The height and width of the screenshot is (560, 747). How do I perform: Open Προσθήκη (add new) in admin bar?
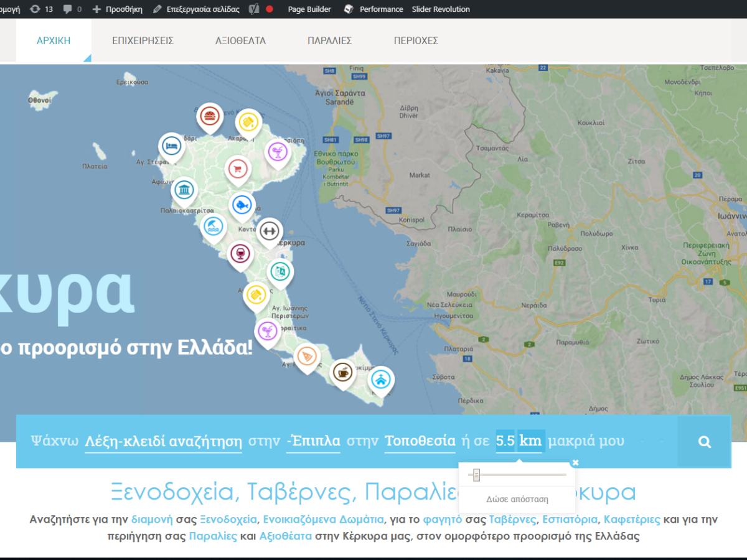[117, 9]
